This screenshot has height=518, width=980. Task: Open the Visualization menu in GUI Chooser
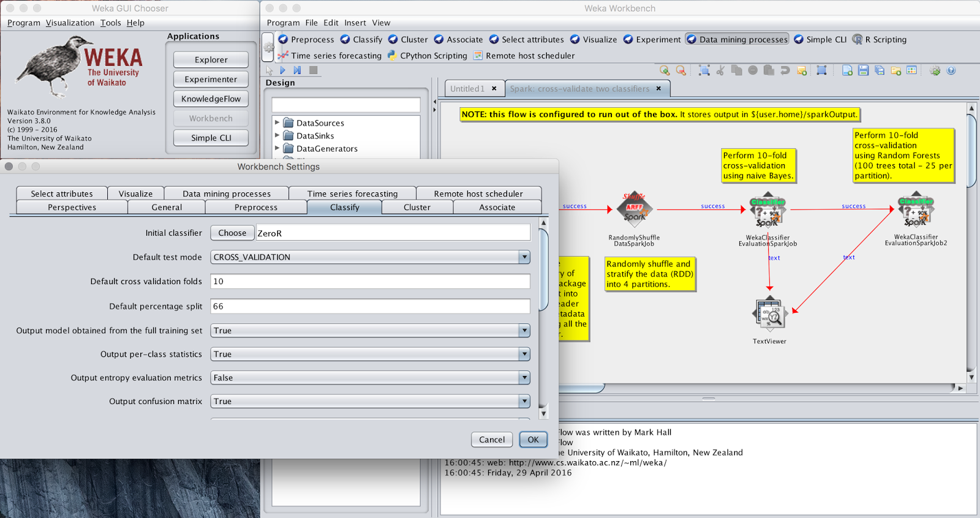pos(70,23)
